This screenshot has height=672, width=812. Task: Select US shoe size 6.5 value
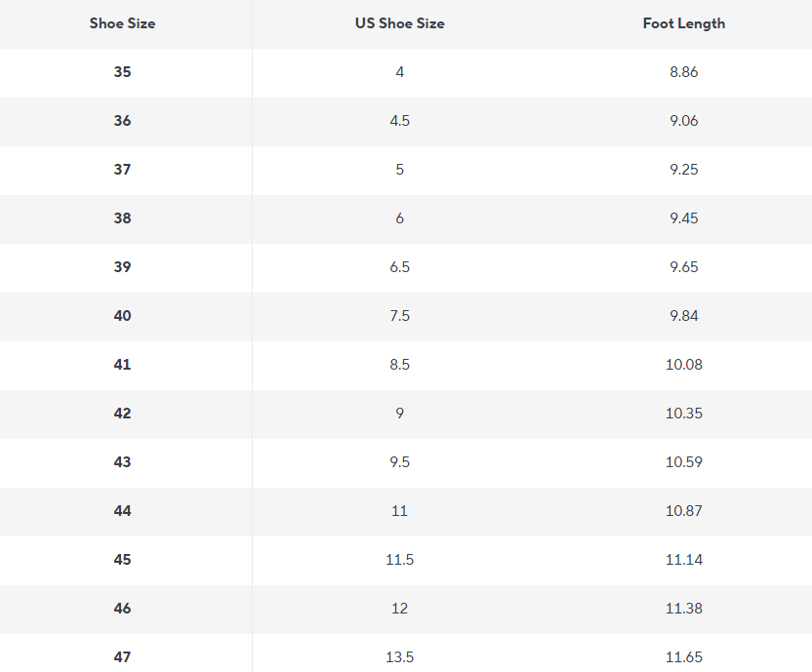click(x=399, y=267)
